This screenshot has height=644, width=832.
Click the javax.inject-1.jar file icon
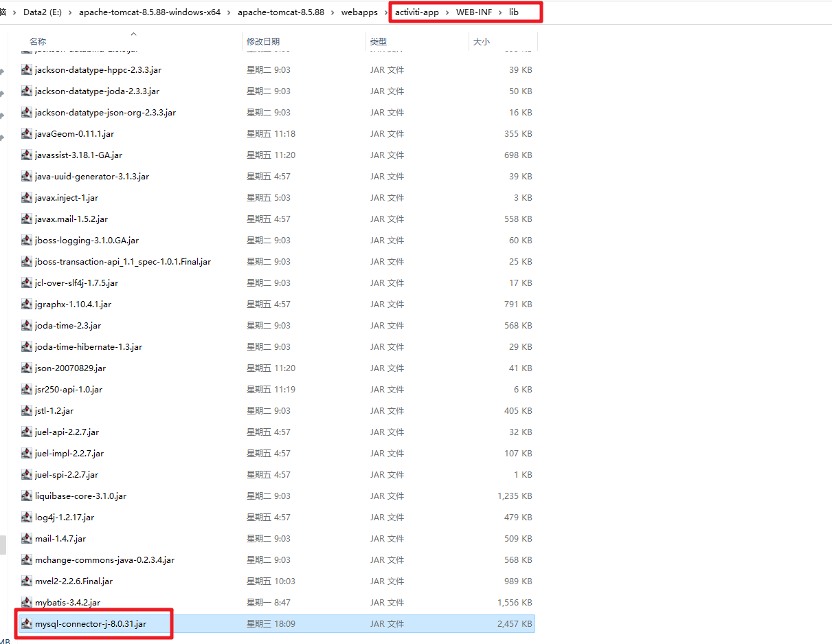coord(27,198)
